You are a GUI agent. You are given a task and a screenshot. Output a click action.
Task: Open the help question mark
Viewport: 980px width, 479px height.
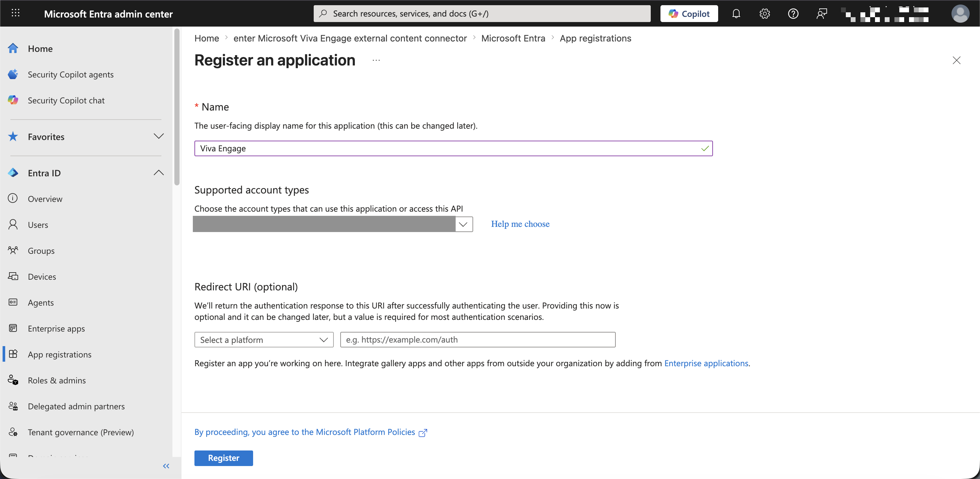click(x=793, y=14)
